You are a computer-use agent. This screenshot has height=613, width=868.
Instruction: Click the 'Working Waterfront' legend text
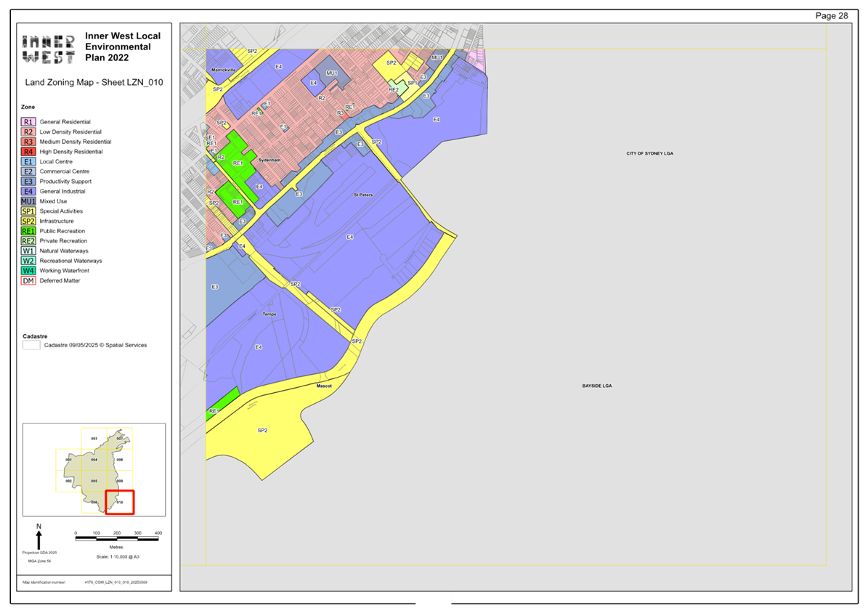click(x=64, y=271)
